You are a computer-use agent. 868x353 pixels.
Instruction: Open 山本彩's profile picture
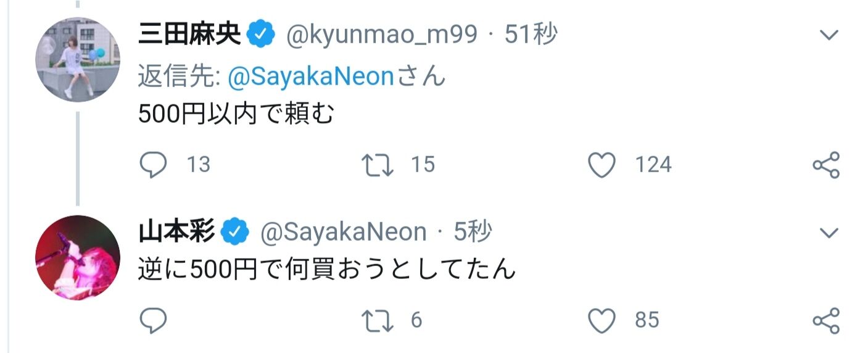(78, 257)
